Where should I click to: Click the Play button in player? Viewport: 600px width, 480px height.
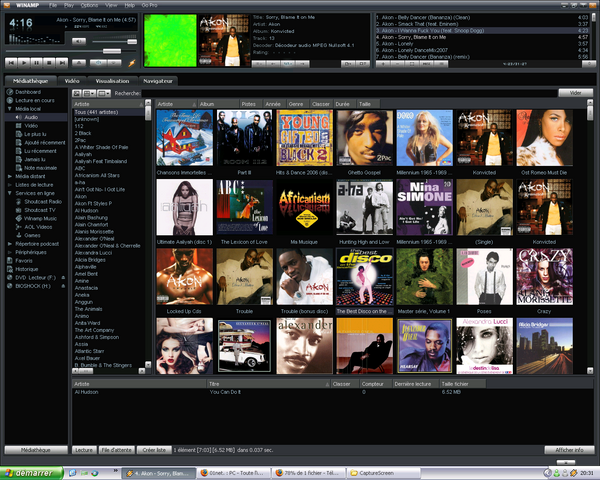tap(24, 62)
